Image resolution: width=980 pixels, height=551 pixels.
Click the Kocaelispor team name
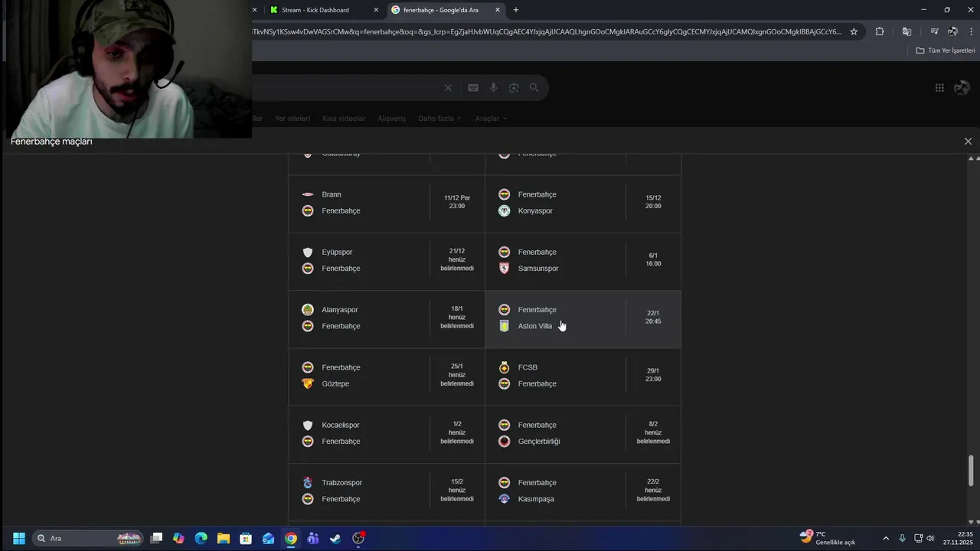(341, 425)
